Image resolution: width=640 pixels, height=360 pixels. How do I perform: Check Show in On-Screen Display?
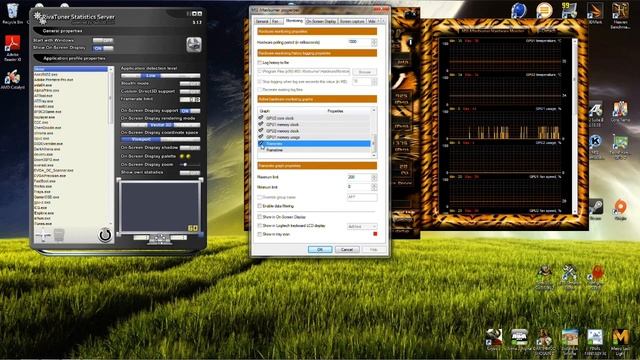click(260, 217)
